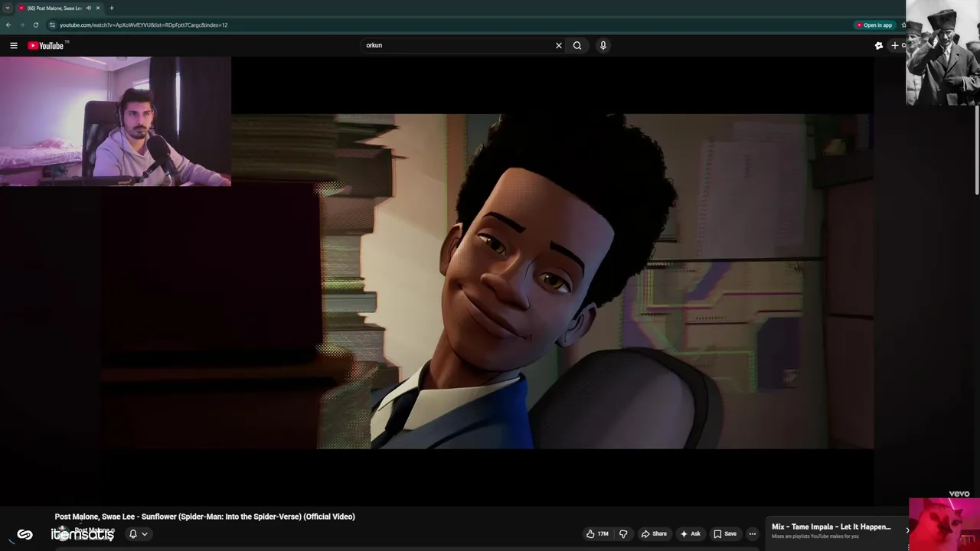
Task: Run search with the magnifier button
Action: point(577,45)
